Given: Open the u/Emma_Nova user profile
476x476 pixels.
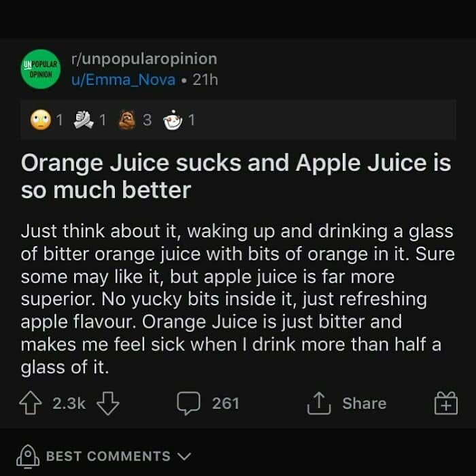Looking at the screenshot, I should coord(123,80).
